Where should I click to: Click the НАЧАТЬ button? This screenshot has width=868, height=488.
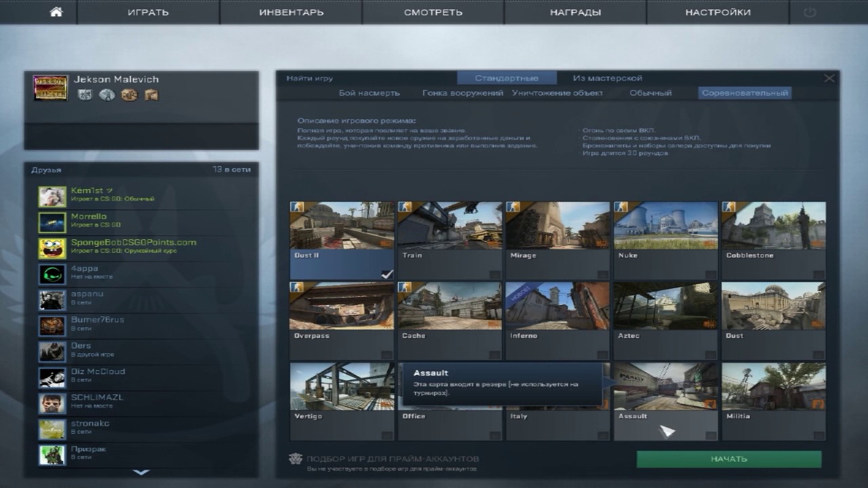point(729,459)
